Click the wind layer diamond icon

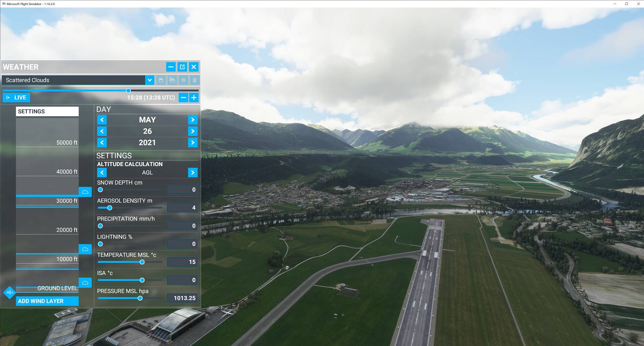tap(9, 292)
